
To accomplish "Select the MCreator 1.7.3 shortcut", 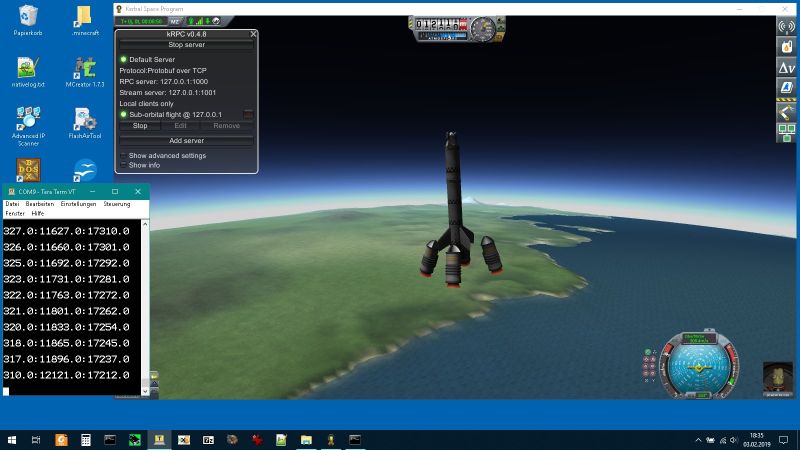I will (x=85, y=72).
